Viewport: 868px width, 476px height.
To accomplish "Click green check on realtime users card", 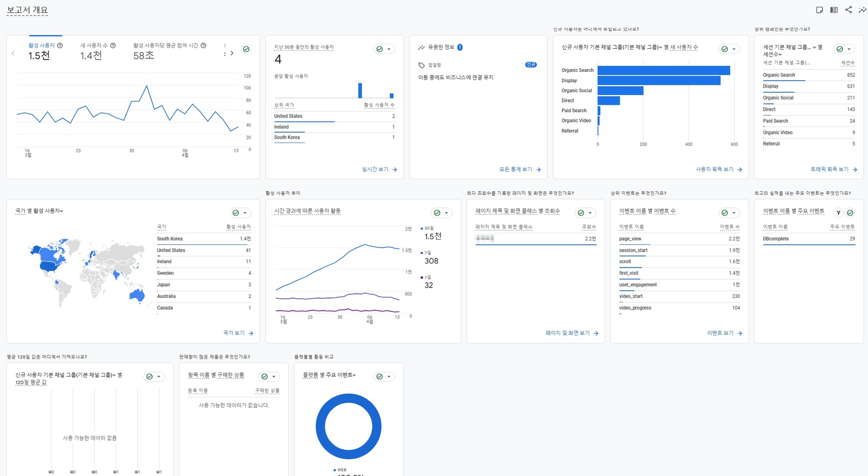I will (x=380, y=49).
